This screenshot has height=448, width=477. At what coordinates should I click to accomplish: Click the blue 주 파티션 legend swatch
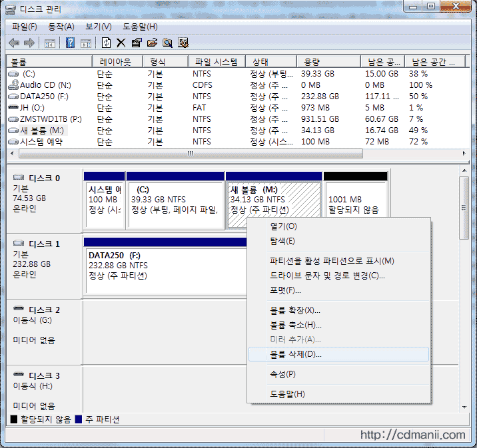tap(79, 419)
